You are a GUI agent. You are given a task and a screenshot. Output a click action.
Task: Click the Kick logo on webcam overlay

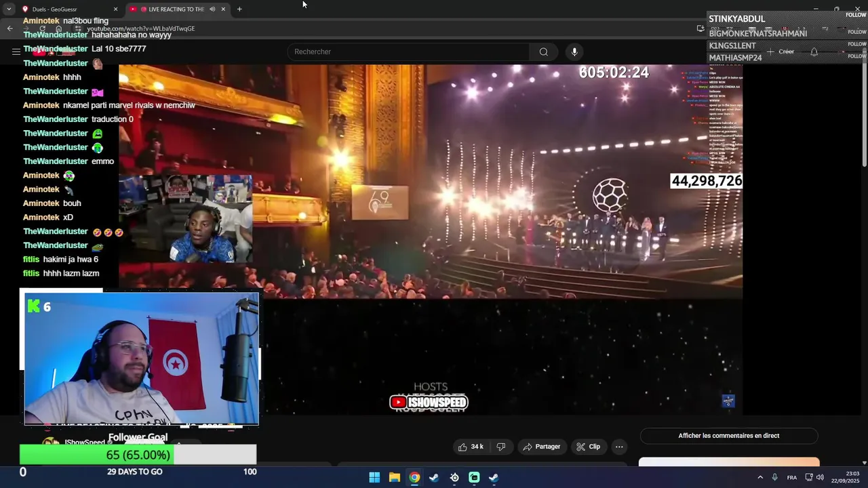34,306
